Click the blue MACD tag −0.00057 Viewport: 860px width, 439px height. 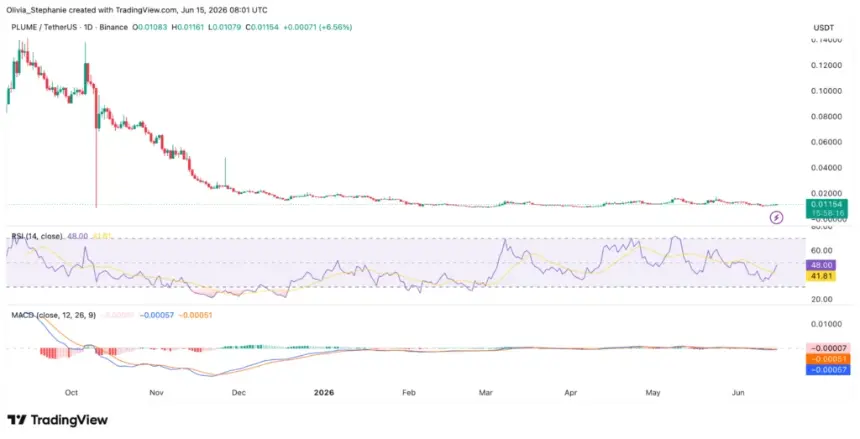[x=828, y=370]
